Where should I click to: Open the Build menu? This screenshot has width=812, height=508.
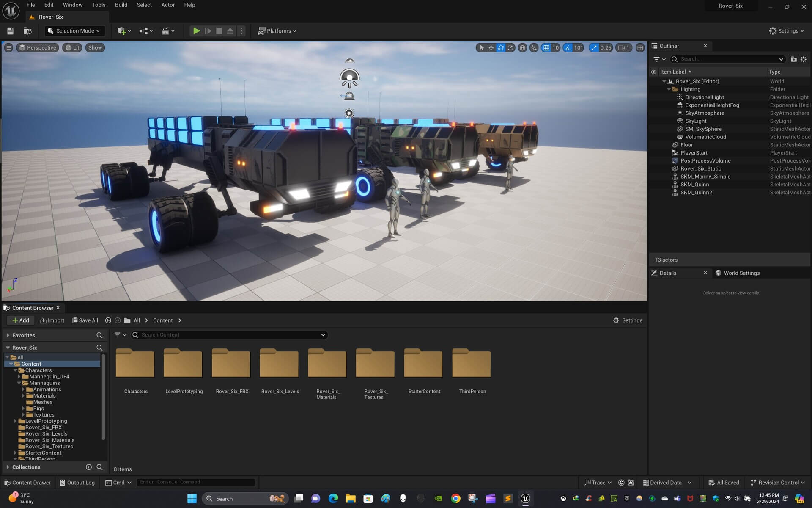121,5
